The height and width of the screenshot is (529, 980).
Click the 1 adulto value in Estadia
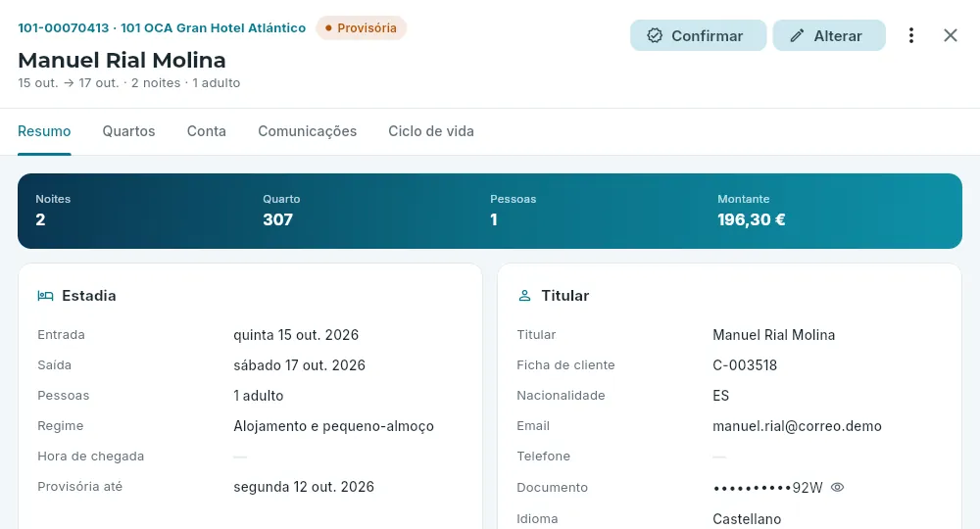258,396
